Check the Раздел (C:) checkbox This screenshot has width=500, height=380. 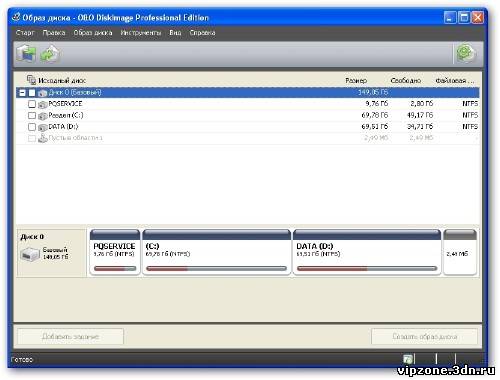point(32,116)
